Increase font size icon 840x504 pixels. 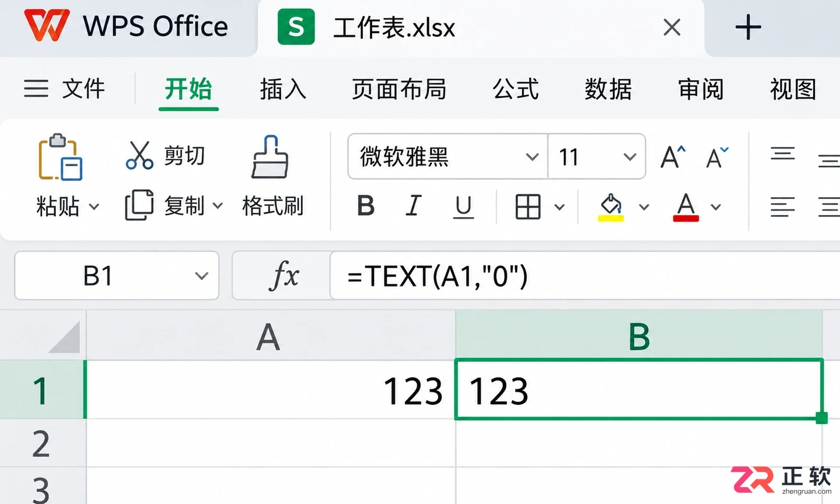(673, 157)
